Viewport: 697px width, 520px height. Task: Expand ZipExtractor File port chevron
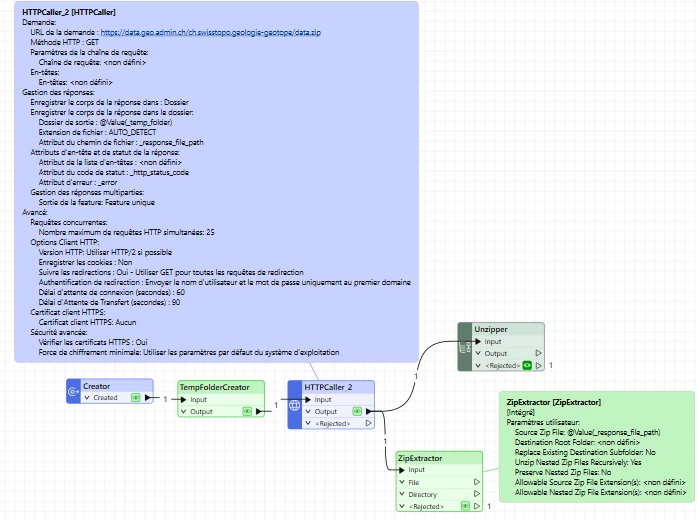402,482
